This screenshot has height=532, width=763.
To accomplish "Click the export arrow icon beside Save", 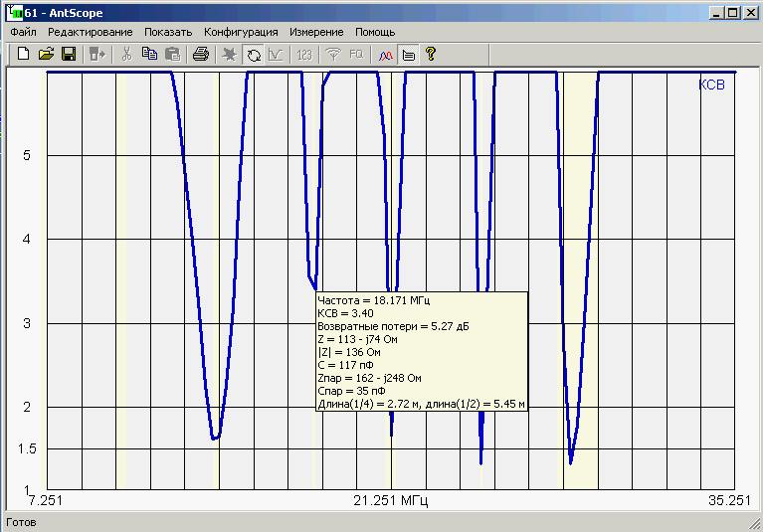I will click(97, 55).
